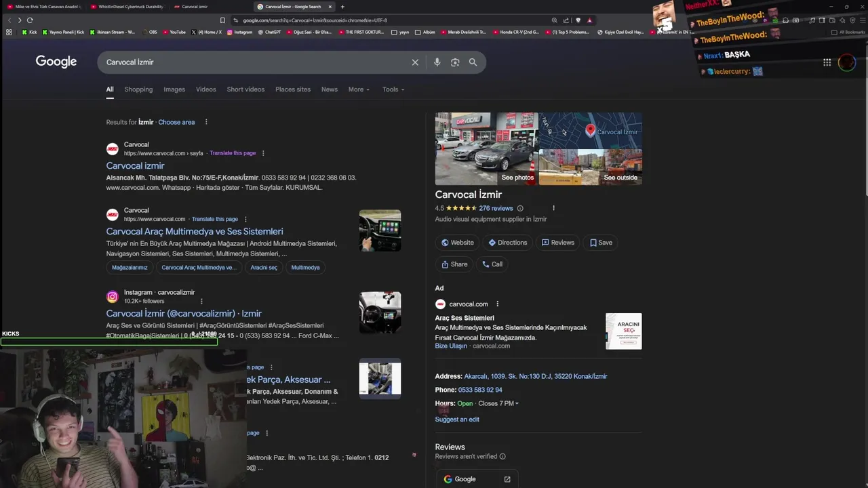Switch to the Short videos tab
The image size is (868, 488).
click(245, 89)
